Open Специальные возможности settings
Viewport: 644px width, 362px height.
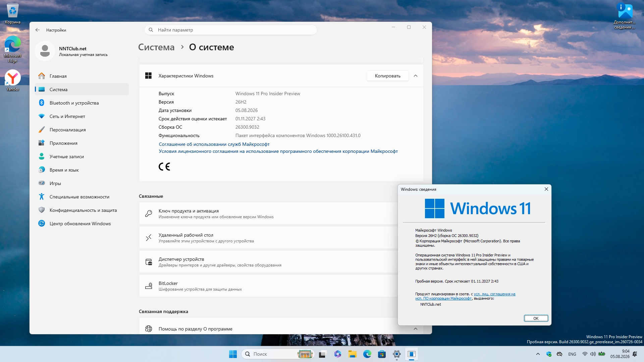[82, 197]
